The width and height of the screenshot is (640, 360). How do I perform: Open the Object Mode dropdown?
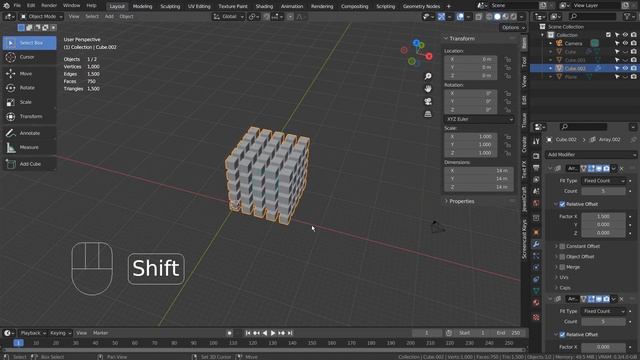[x=41, y=17]
